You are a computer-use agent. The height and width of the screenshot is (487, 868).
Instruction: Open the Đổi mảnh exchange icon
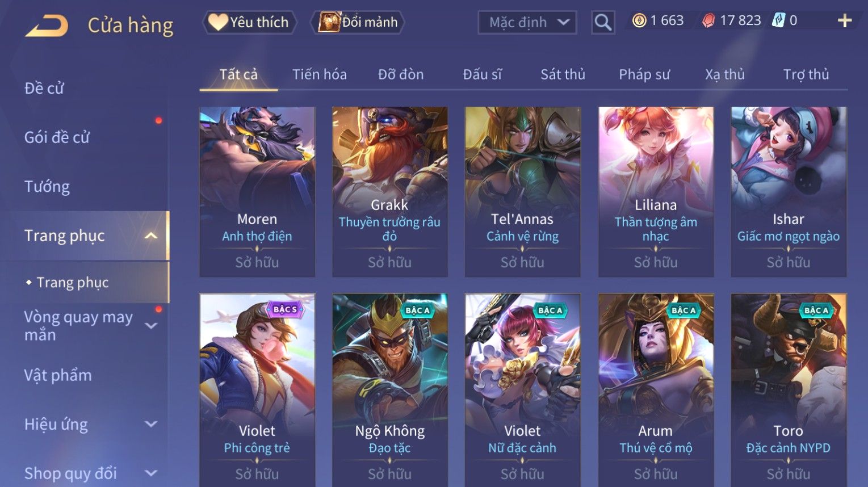point(329,22)
